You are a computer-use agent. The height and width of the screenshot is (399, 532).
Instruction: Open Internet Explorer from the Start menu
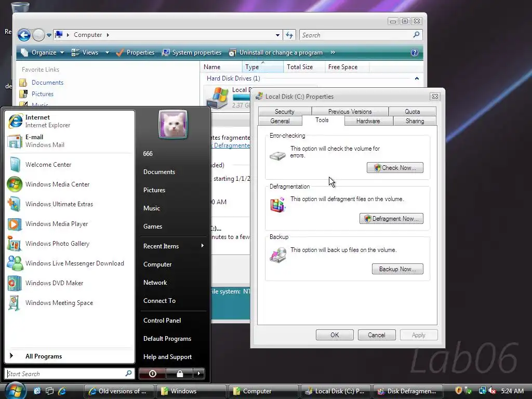pos(70,121)
